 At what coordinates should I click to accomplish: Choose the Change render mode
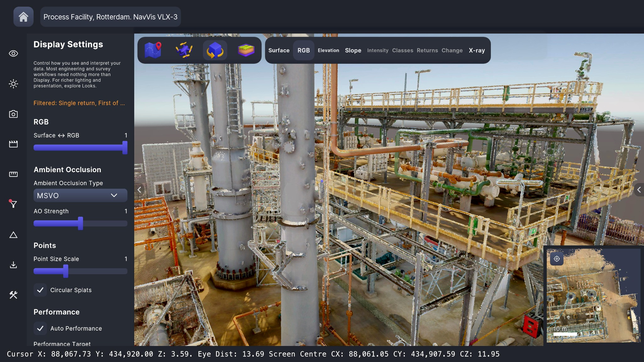(x=452, y=50)
